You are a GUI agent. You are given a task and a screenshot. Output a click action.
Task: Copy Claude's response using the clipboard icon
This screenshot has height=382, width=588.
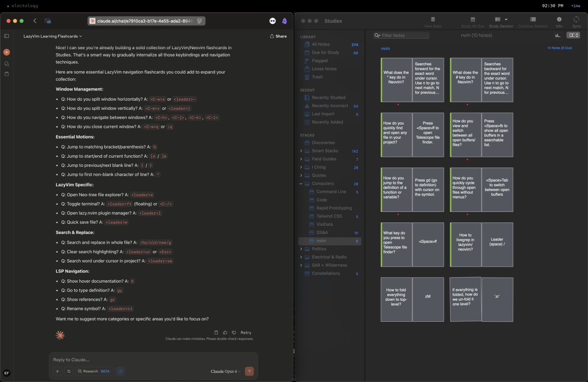click(216, 332)
